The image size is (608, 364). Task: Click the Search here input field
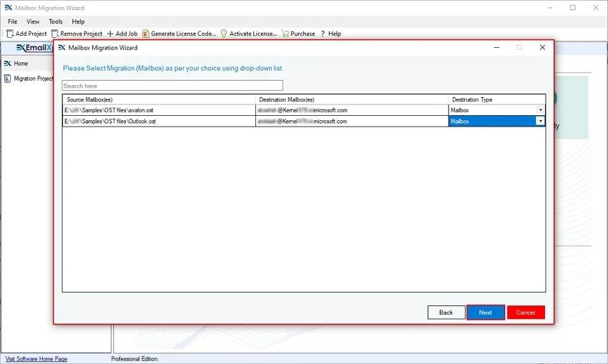coord(172,86)
